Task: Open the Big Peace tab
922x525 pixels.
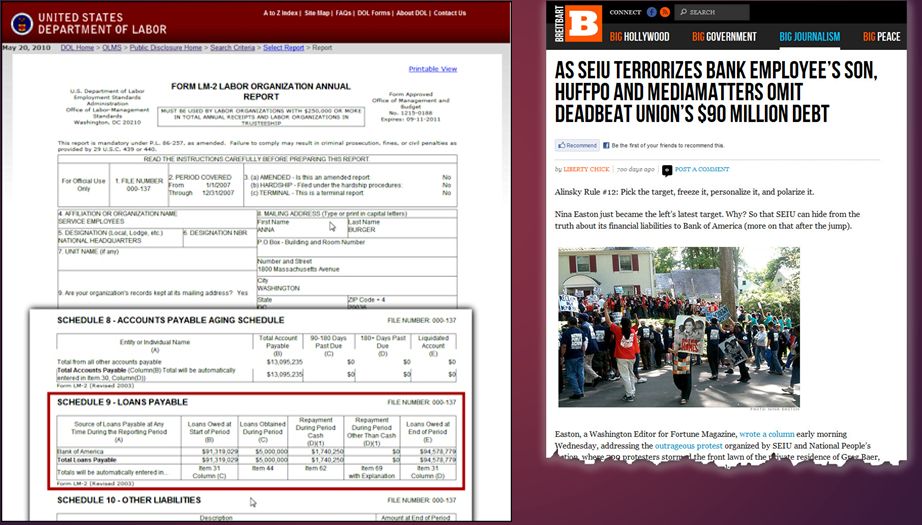Action: coord(881,36)
